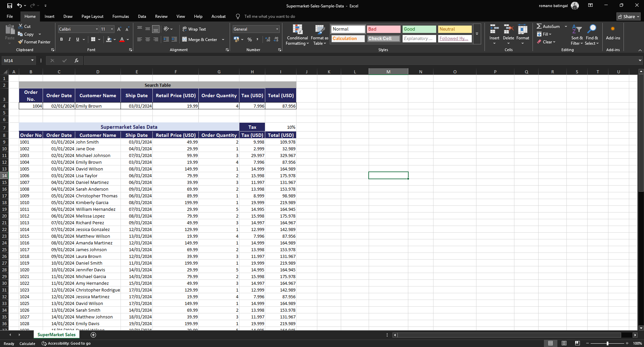The height and width of the screenshot is (347, 644).
Task: Click the Increase Indent icon
Action: 174,39
